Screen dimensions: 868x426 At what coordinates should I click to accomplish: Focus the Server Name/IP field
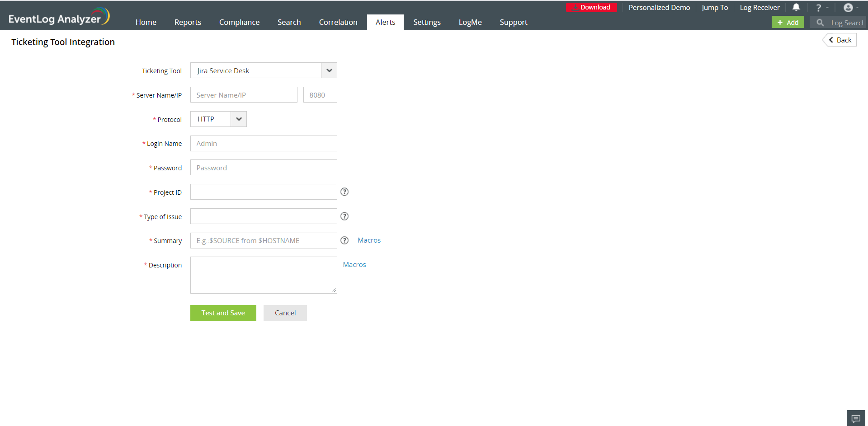click(x=244, y=95)
